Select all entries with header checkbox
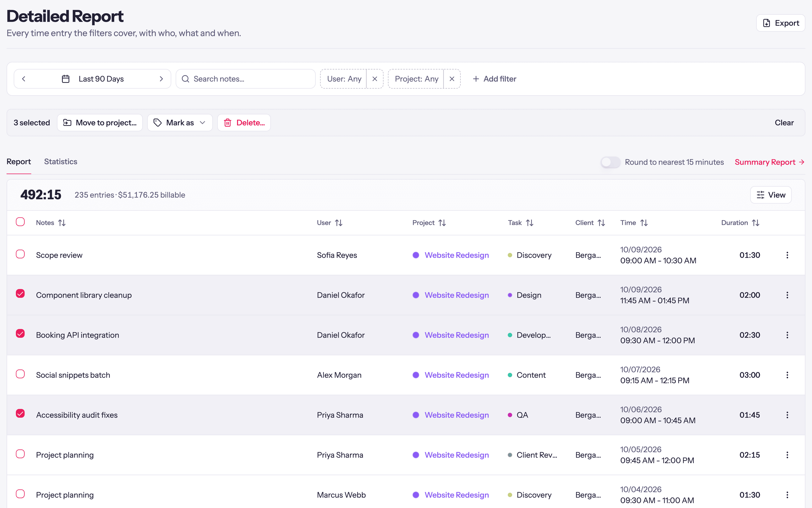The width and height of the screenshot is (812, 508). coord(20,222)
